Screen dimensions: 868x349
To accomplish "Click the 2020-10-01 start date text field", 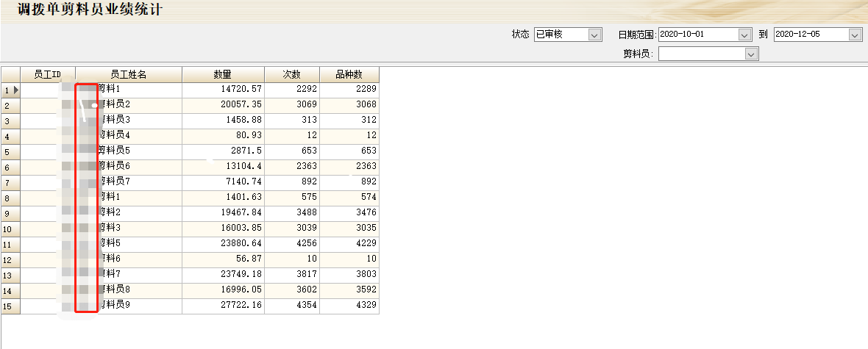I will (697, 35).
